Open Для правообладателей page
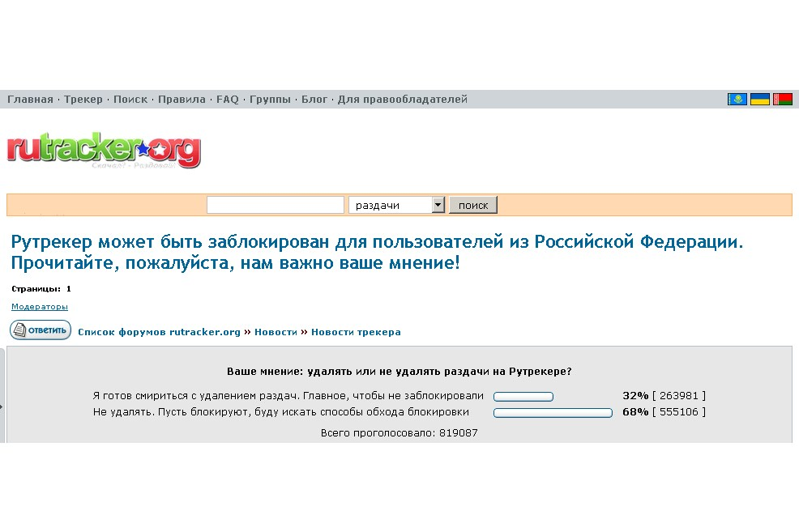The width and height of the screenshot is (799, 532). [403, 100]
